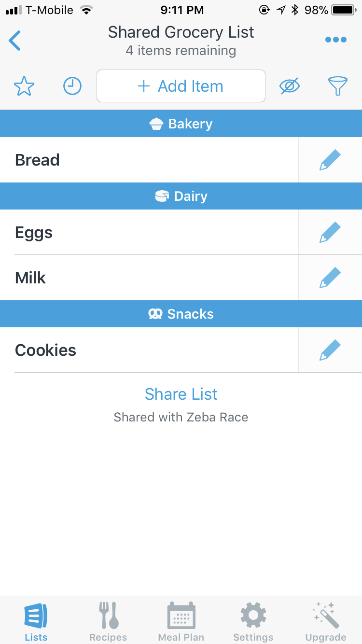Image resolution: width=362 pixels, height=644 pixels.
Task: Tap the edit pencil for Cookies
Action: pos(330,350)
